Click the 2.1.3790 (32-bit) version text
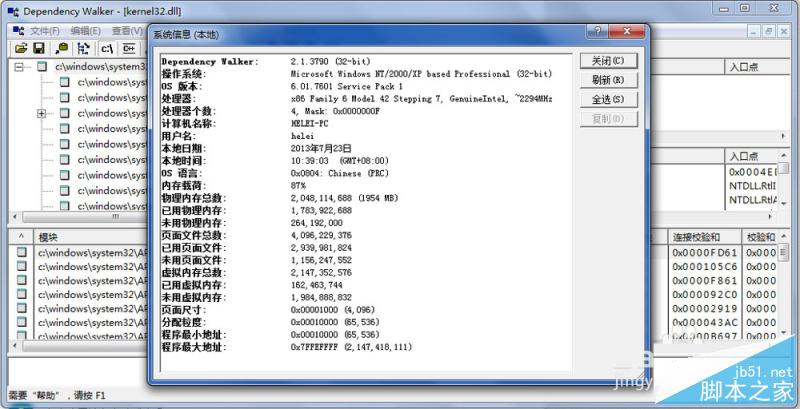800x409 pixels. 330,62
